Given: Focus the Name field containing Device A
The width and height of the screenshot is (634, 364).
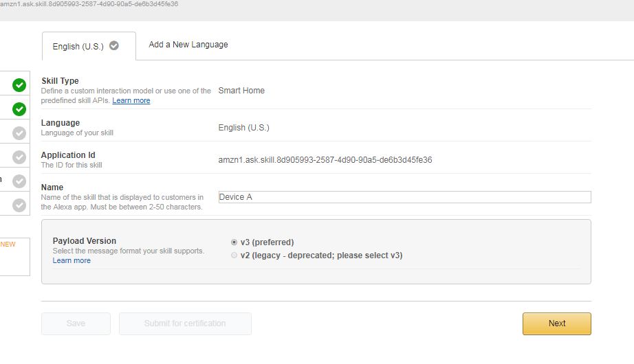Looking at the screenshot, I should (405, 197).
